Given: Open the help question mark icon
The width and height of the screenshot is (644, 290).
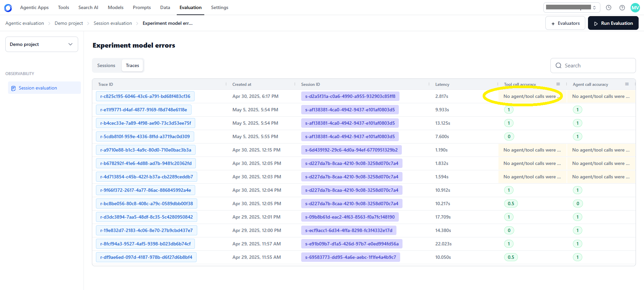Looking at the screenshot, I should [622, 8].
